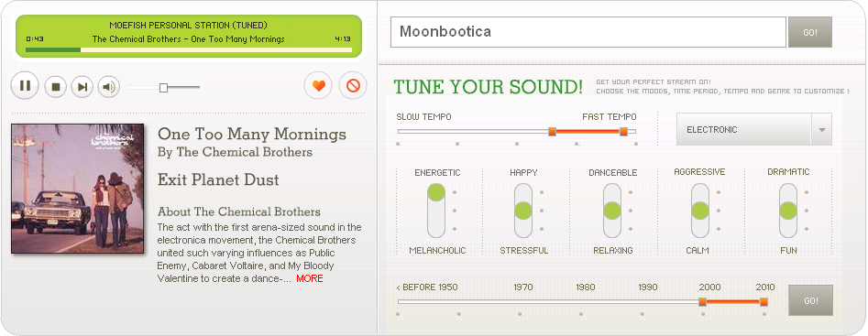The height and width of the screenshot is (336, 868).
Task: Stop playback with the square button
Action: (x=55, y=87)
